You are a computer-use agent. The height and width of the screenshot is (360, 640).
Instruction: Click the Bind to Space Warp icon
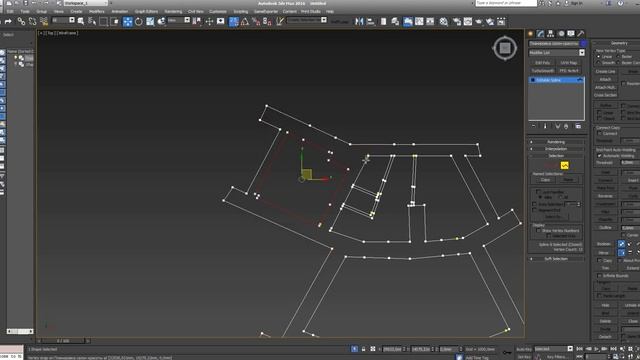pos(44,22)
